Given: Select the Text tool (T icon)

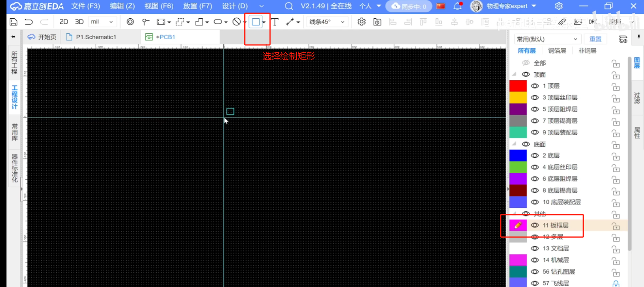Looking at the screenshot, I should [x=275, y=22].
